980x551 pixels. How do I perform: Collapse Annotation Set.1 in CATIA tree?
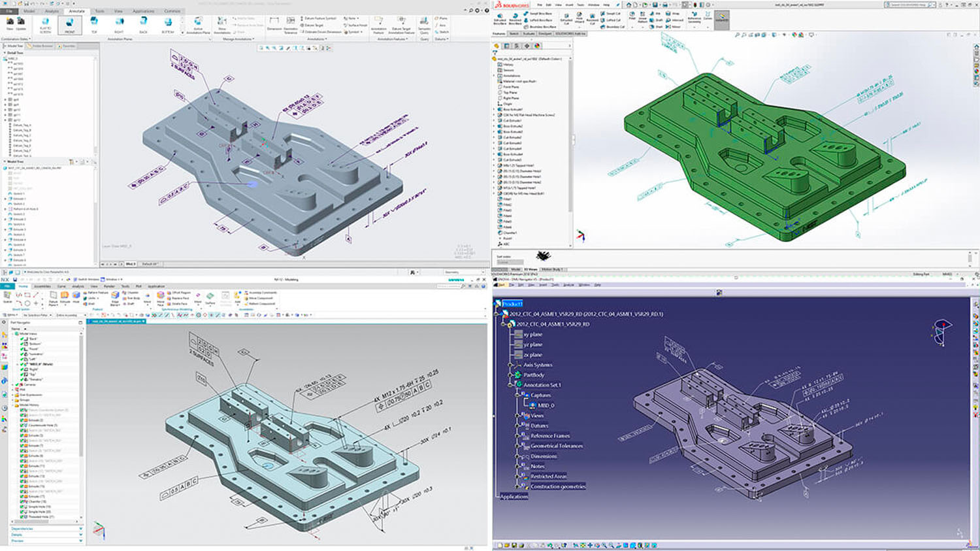tap(510, 385)
